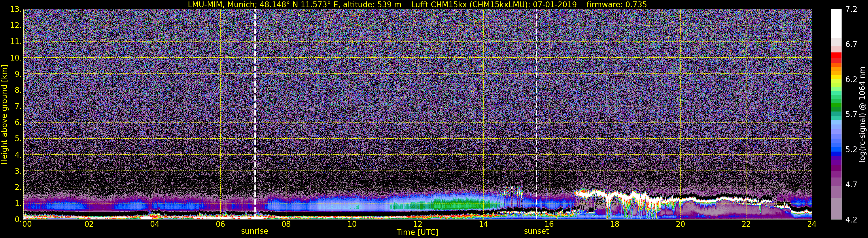Click the '11.' height tick label
This screenshot has height=238, width=868.
point(16,42)
